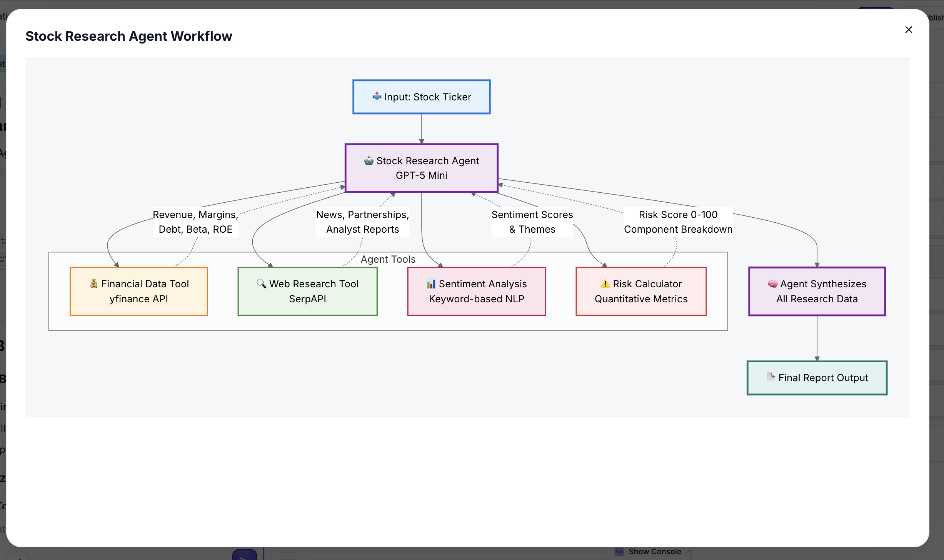Select the Stock Research Agent GPT-5 Mini node
Viewport: 944px width, 560px height.
(x=421, y=168)
